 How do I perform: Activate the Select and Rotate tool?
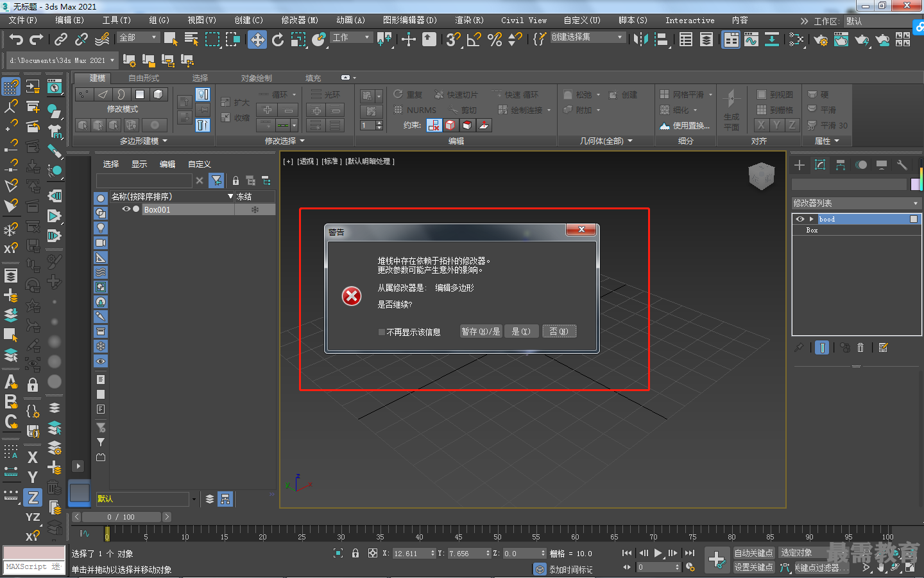[278, 40]
